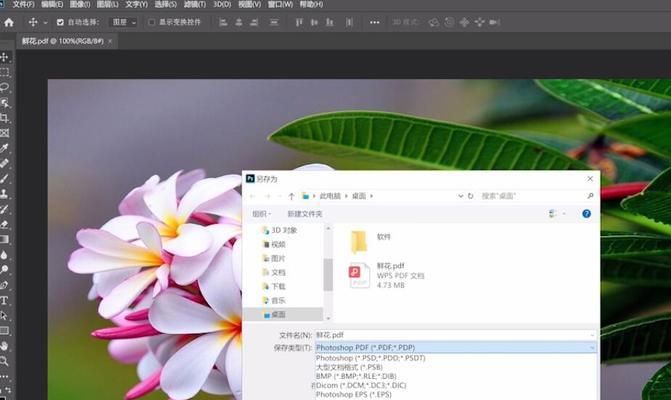Open the Organize dropdown menu
Viewport: 671px width, 400px height.
(x=261, y=214)
